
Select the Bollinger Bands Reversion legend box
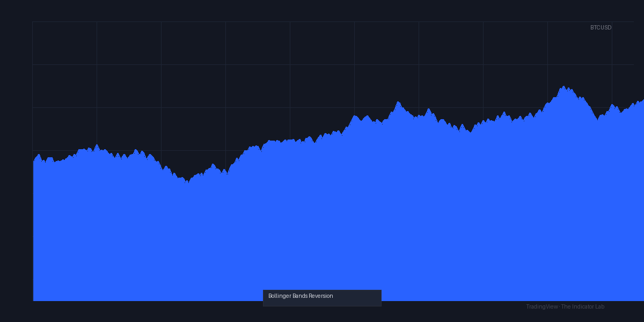322,298
